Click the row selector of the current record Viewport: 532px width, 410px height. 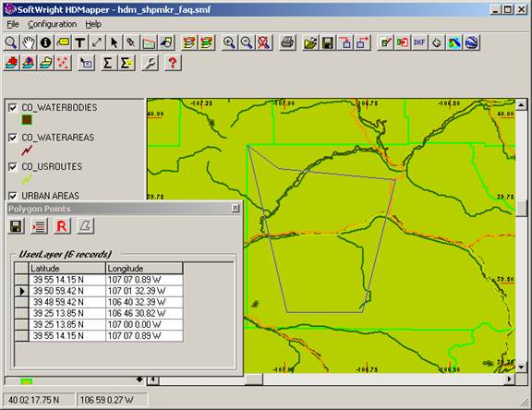[x=22, y=291]
